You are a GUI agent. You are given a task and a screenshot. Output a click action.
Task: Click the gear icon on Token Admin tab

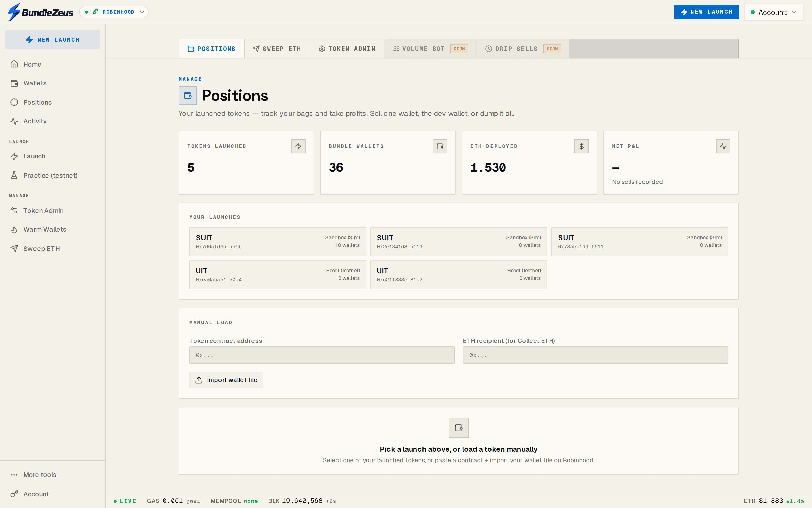[x=322, y=49]
